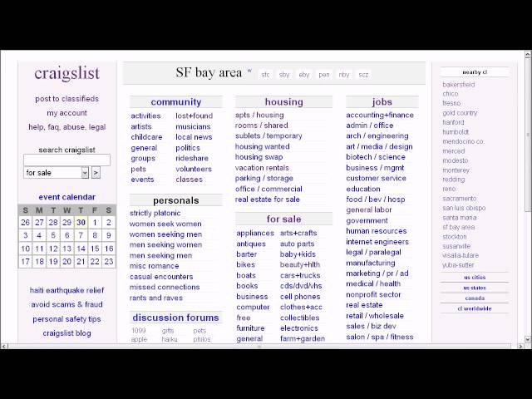532x399 pixels.
Task: Click scroll left arrow on horizontal scrollbar
Action: (x=4, y=346)
